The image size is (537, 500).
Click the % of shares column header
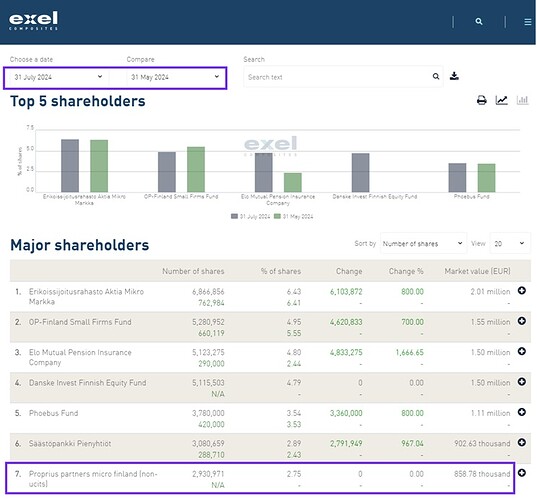pyautogui.click(x=281, y=271)
